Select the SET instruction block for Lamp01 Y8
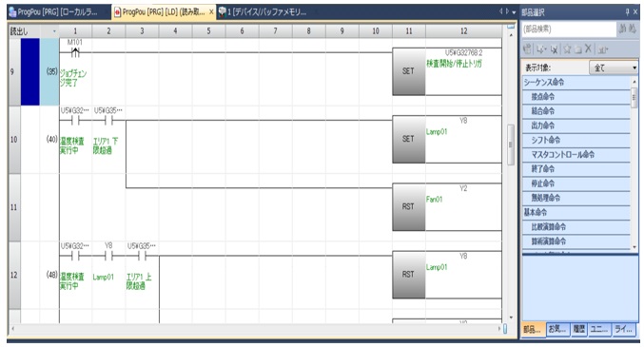This screenshot has width=644, height=347. coord(408,139)
